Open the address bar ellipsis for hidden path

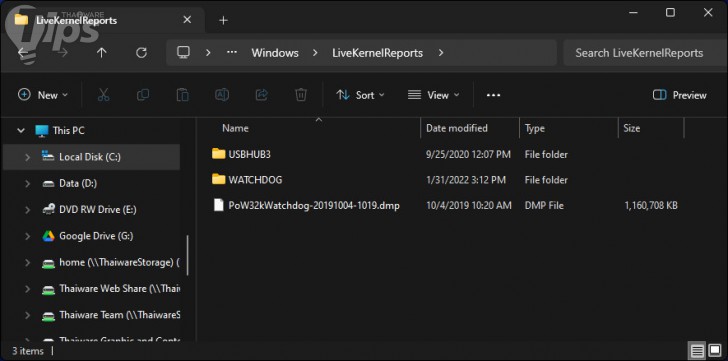(232, 52)
